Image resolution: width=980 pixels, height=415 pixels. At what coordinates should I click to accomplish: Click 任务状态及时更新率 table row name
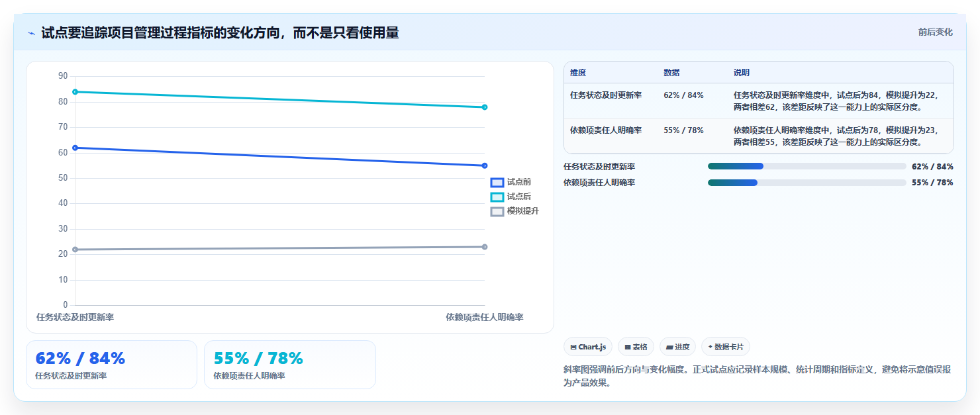(x=606, y=95)
